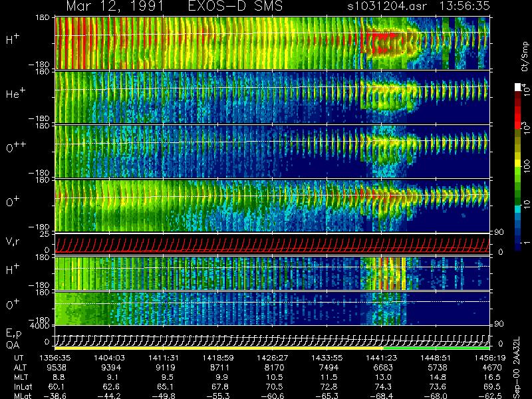Click MLT value '16.5'
Image resolution: width=532 pixels, height=399 pixels.
pos(492,377)
